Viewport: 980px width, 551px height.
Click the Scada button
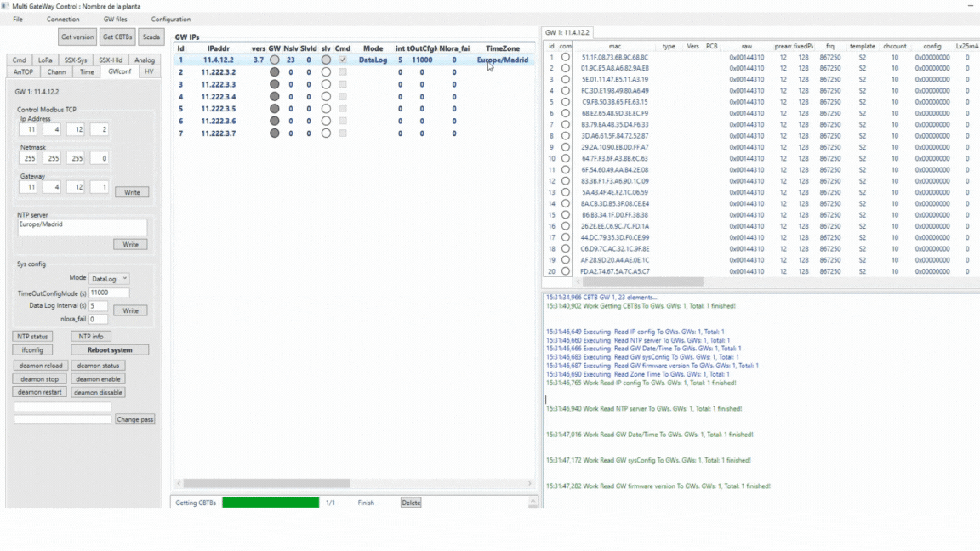coord(151,37)
